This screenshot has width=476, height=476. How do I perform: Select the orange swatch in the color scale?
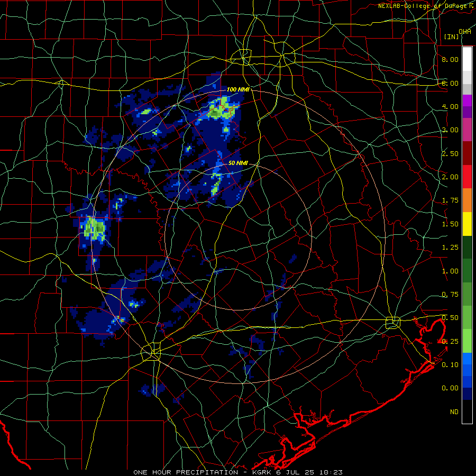[x=467, y=200]
